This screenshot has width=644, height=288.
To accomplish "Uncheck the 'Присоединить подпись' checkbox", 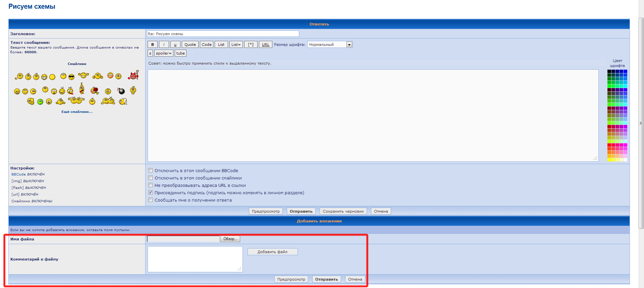I will [151, 193].
